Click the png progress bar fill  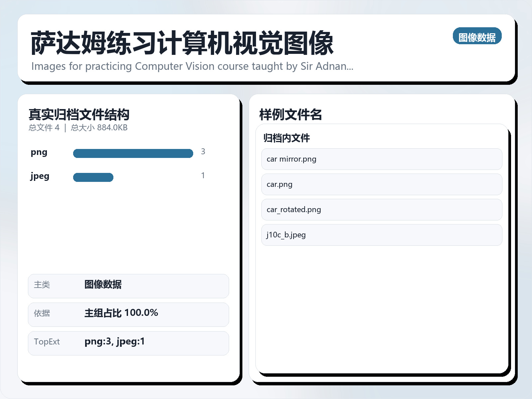tap(133, 153)
